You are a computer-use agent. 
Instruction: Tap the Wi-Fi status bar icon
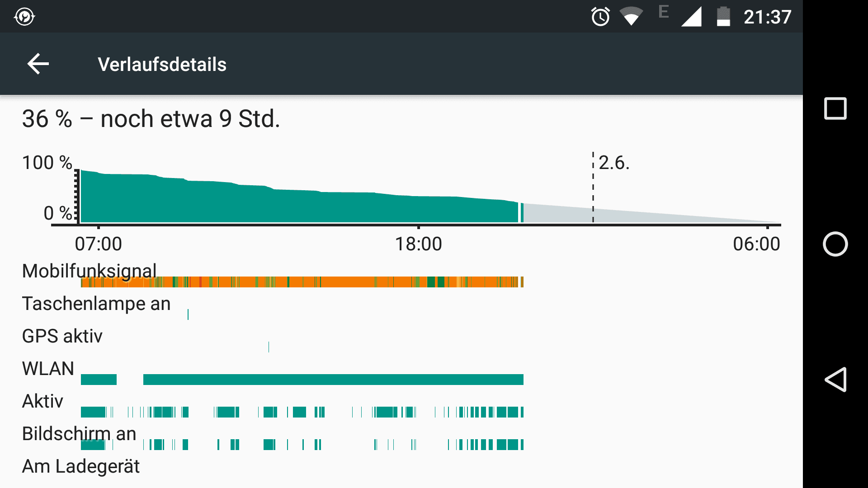coord(631,16)
